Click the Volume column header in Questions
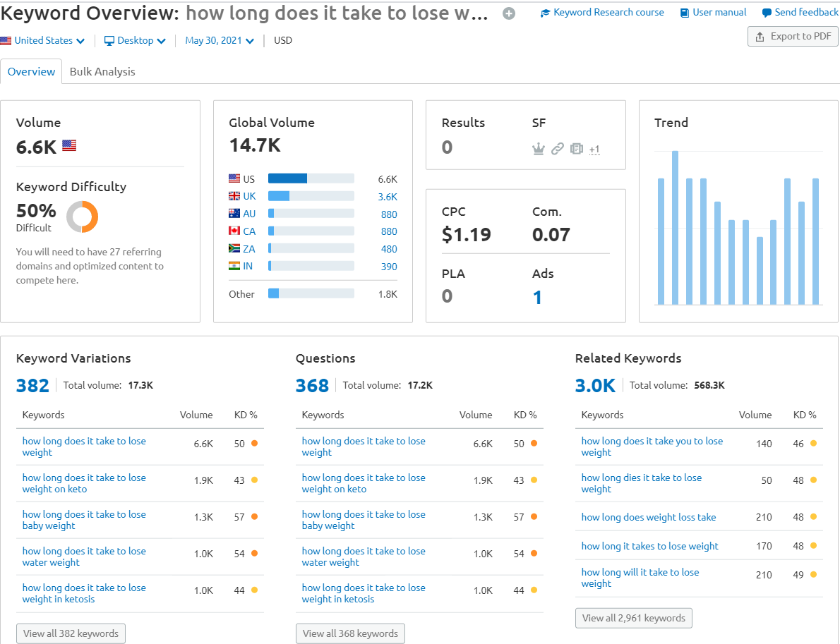Screen dimensions: 840x644 point(476,415)
